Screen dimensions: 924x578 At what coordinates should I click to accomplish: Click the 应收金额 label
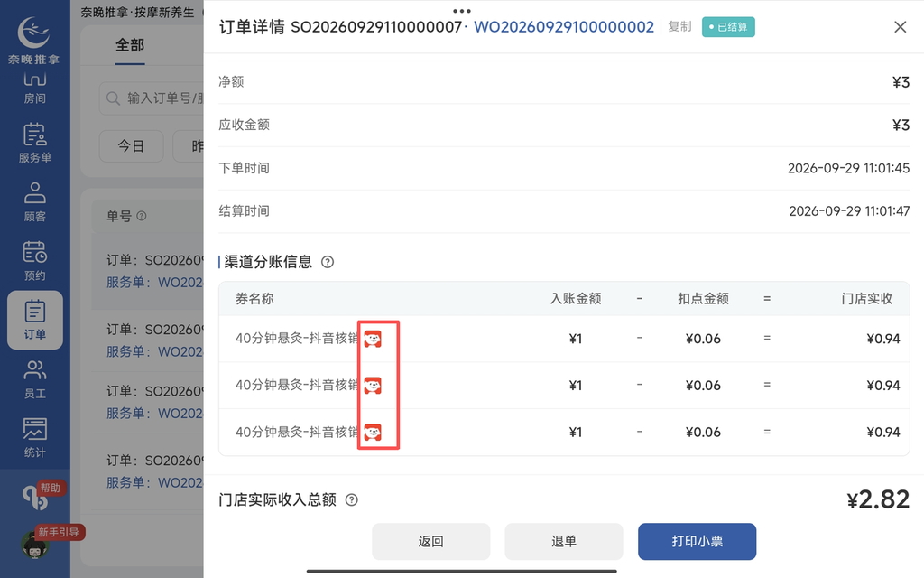(x=244, y=125)
